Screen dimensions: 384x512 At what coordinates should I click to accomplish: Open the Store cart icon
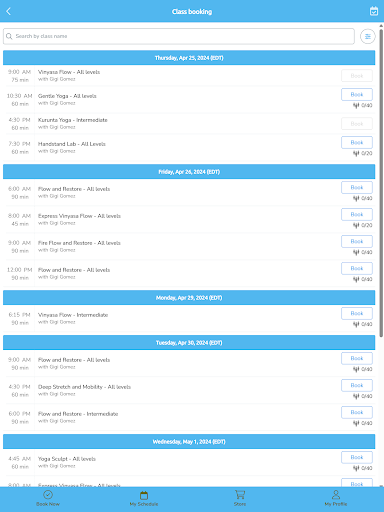[240, 494]
